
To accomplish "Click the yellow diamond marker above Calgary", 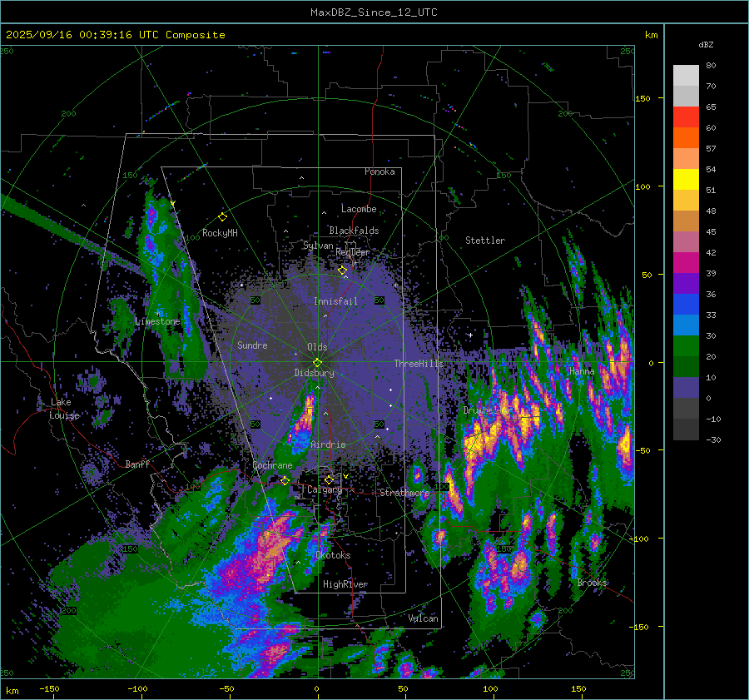I will [x=329, y=479].
